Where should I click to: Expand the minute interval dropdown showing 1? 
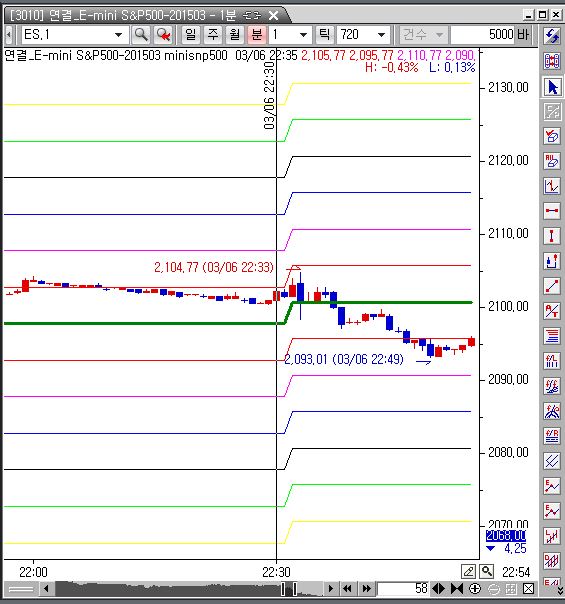[303, 35]
